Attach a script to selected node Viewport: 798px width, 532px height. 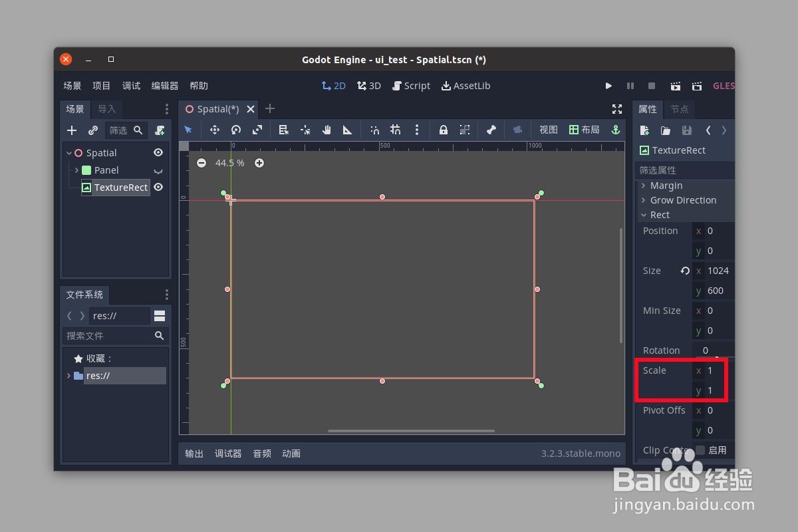[160, 130]
